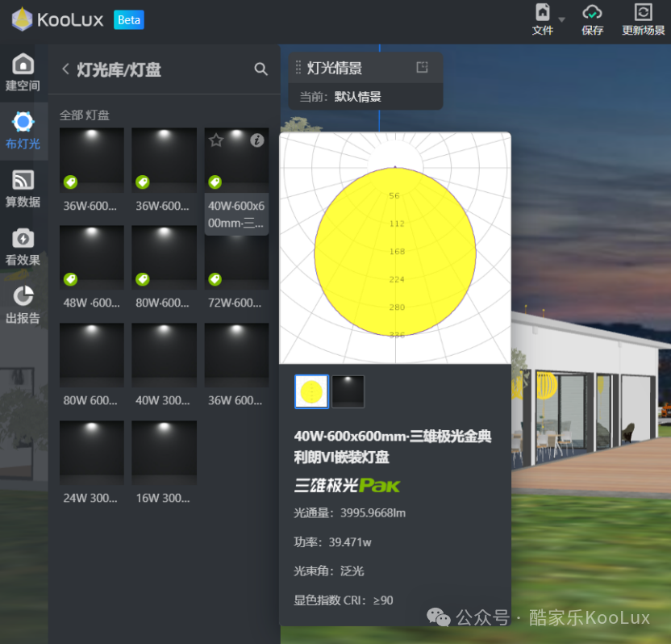Click the green tag badge on 72W-600 lamp
The height and width of the screenshot is (644, 671).
click(x=215, y=279)
